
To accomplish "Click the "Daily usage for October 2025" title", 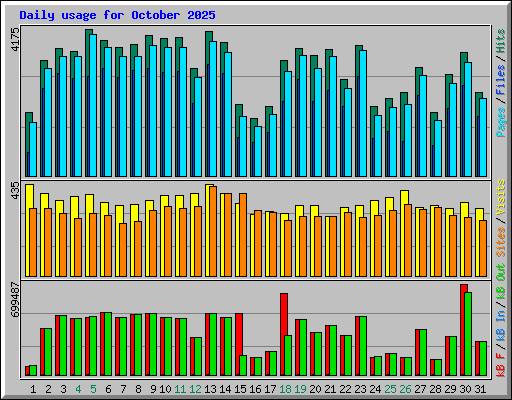I will coord(117,15).
